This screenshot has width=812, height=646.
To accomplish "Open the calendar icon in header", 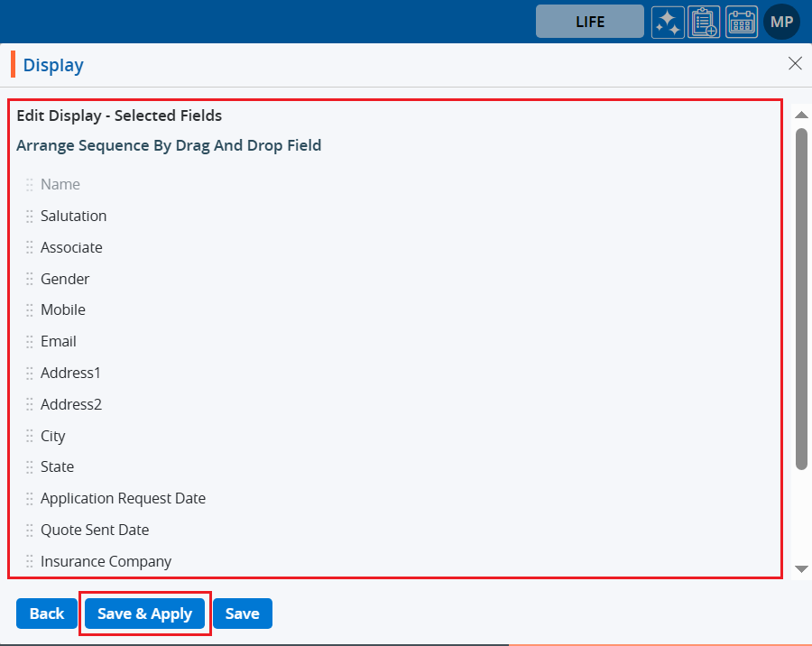I will tap(742, 22).
